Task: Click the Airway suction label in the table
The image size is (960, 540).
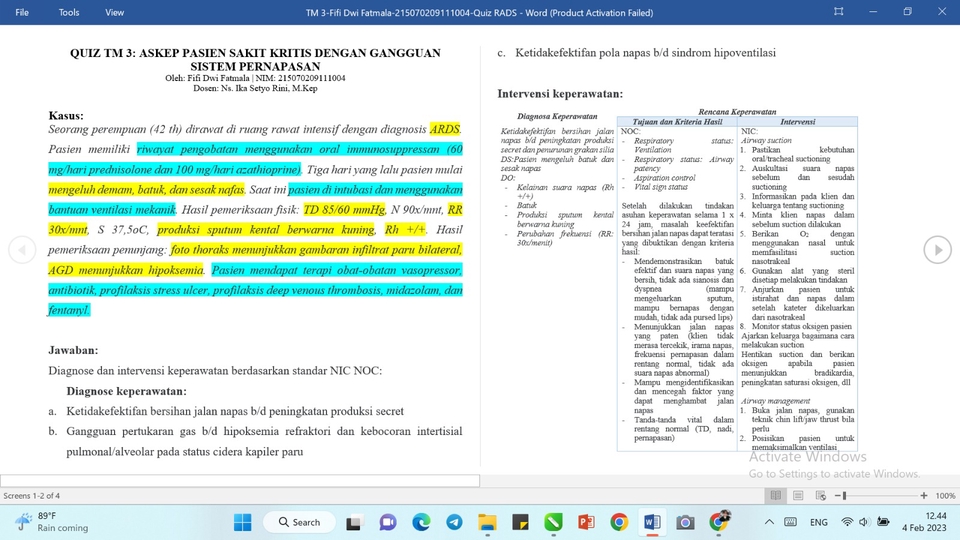Action: tap(766, 140)
